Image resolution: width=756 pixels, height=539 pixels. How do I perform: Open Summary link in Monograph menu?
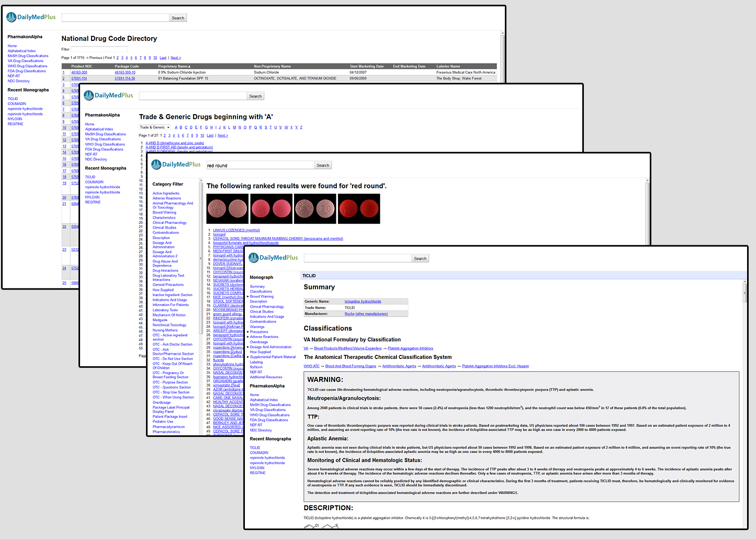[x=257, y=287]
